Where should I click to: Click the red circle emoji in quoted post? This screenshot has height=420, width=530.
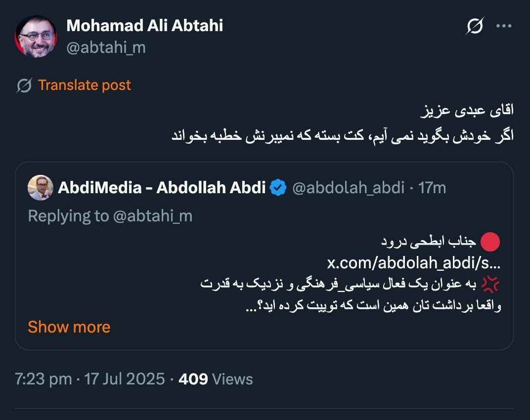point(490,242)
